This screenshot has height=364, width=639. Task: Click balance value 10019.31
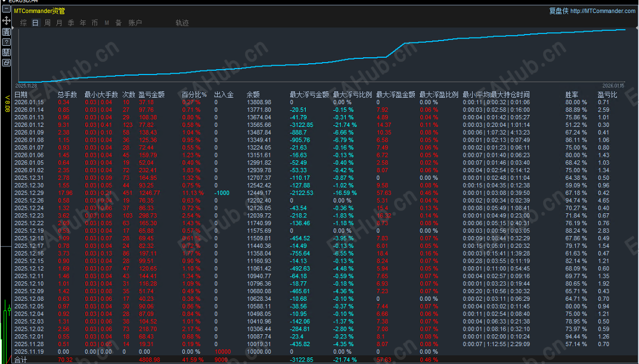point(259,344)
